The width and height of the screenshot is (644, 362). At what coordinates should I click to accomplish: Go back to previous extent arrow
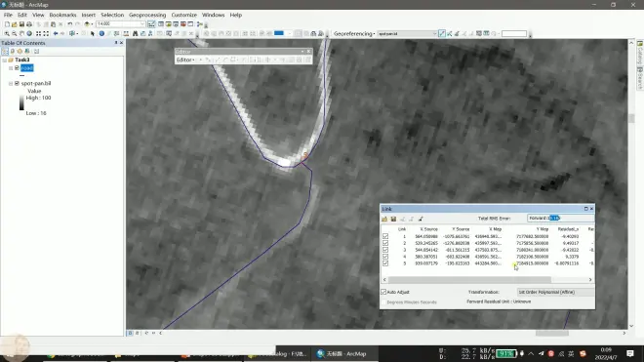pyautogui.click(x=55, y=34)
